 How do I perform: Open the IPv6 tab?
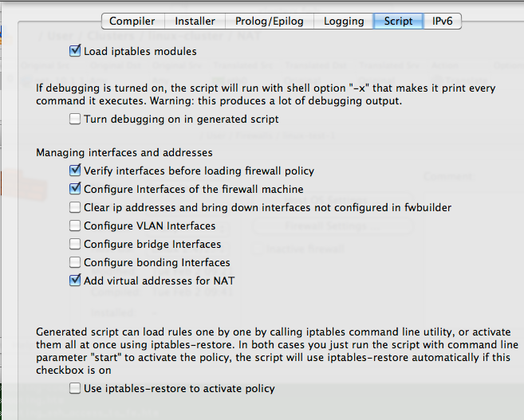(442, 22)
